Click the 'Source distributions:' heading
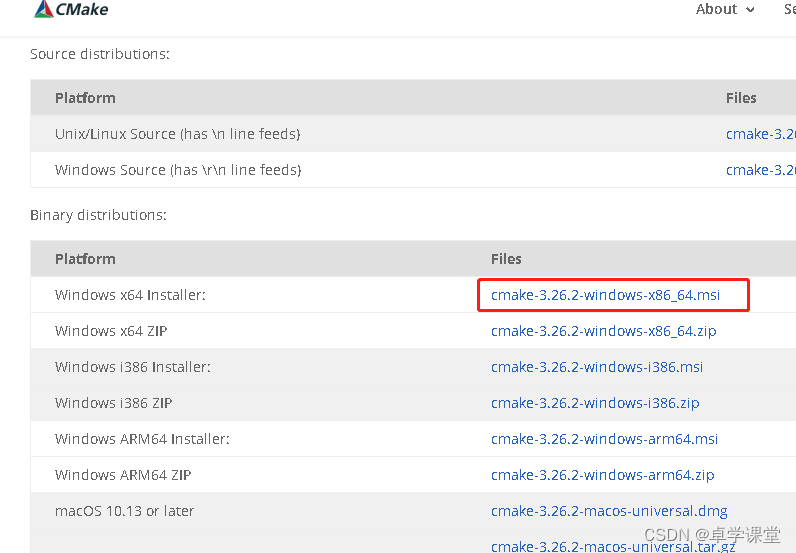This screenshot has width=796, height=553. coord(100,54)
